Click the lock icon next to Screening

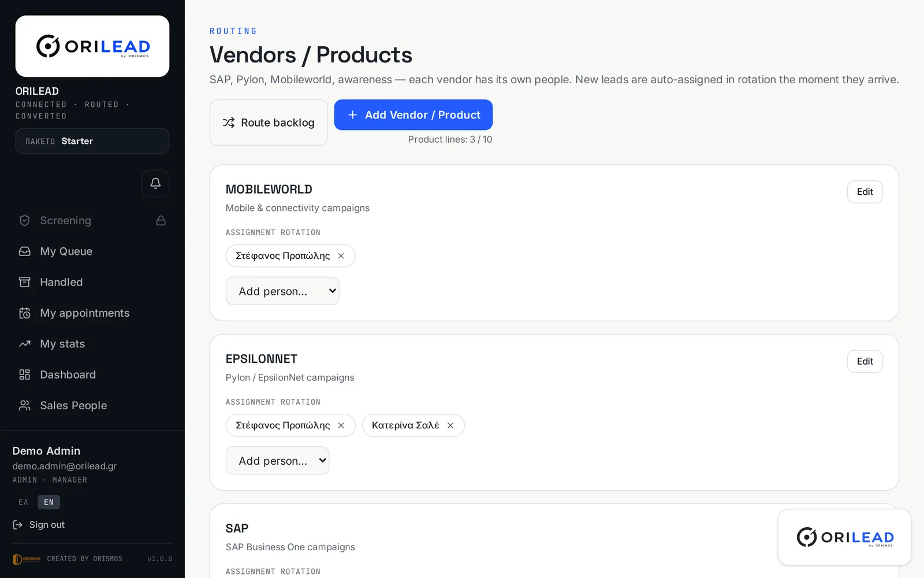point(161,220)
